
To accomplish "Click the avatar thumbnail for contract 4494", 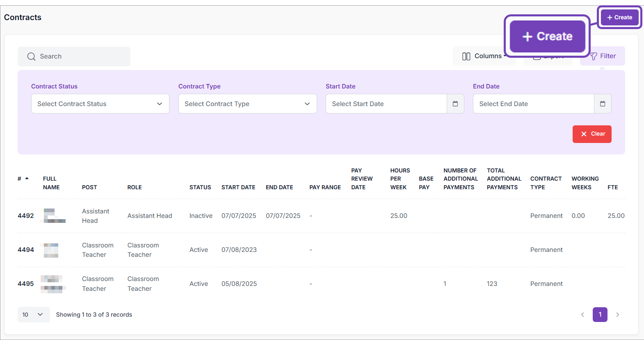I will [51, 250].
